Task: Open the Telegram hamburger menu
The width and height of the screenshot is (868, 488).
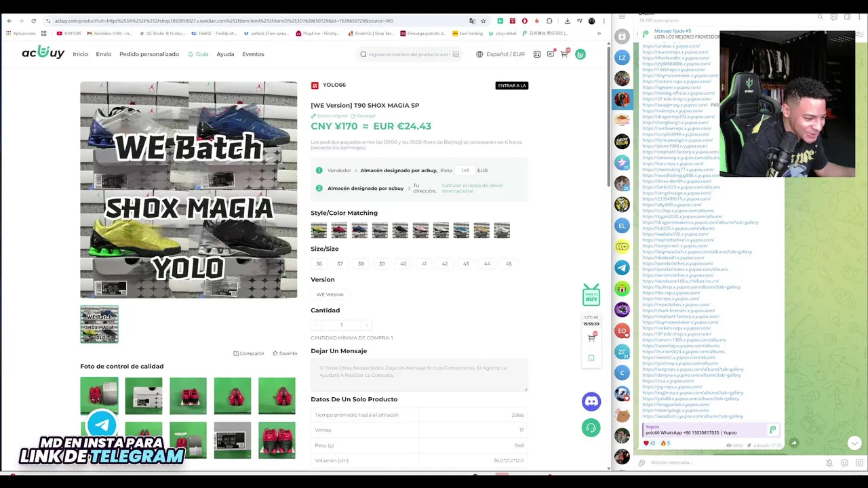Action: 622,17
